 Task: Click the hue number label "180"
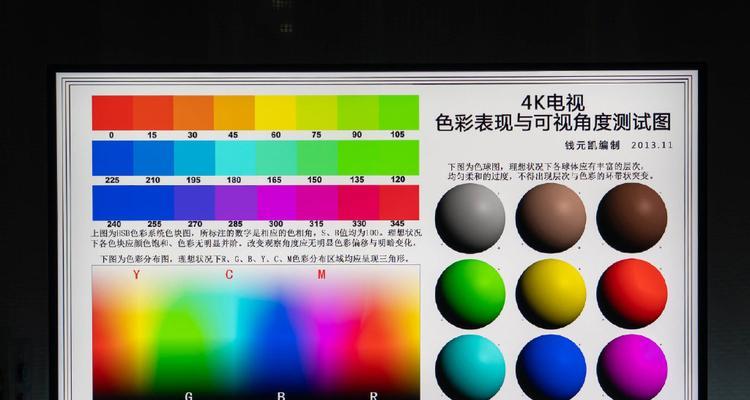click(x=233, y=180)
